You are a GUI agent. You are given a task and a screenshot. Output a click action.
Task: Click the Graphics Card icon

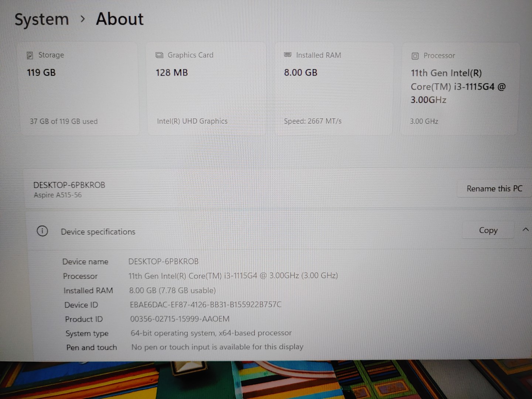point(160,55)
